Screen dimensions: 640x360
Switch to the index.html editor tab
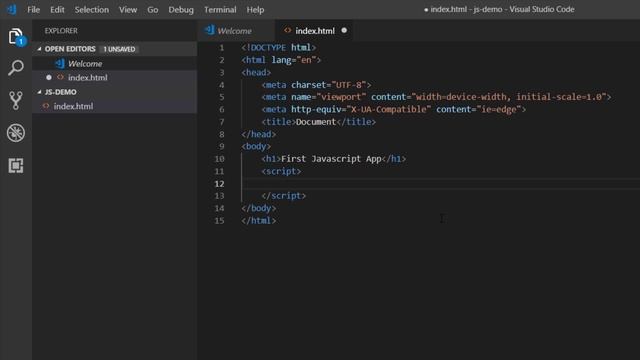point(315,31)
